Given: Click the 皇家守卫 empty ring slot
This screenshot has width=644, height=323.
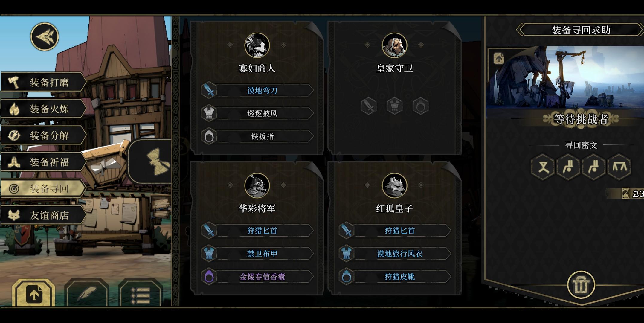Looking at the screenshot, I should (x=421, y=106).
